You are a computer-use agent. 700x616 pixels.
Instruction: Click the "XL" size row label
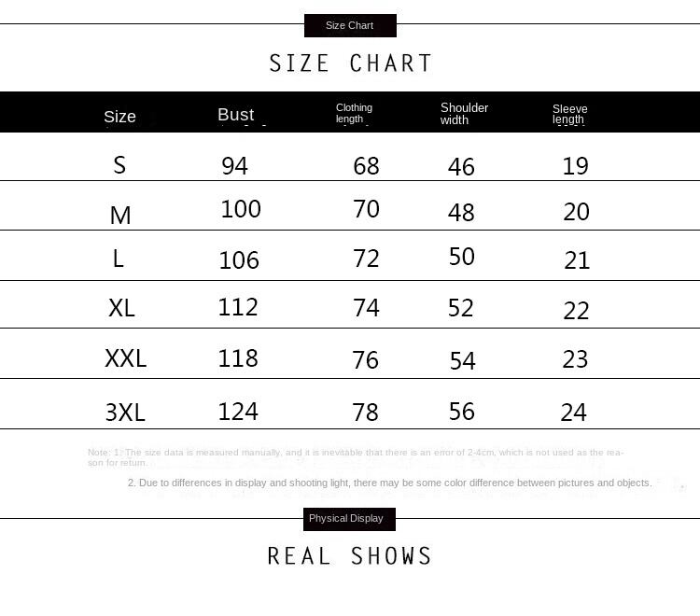121,307
